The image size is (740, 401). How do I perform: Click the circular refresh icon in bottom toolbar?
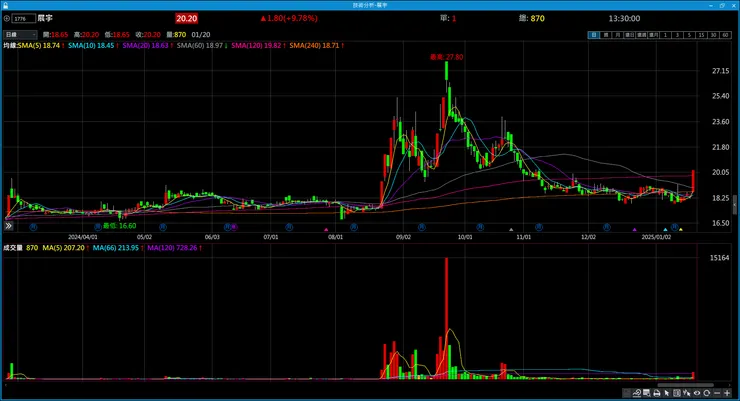(707, 393)
